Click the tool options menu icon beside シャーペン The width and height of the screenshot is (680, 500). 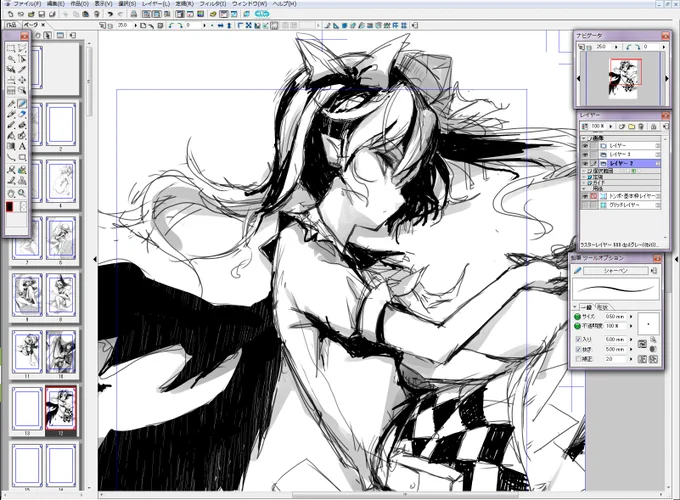[654, 271]
